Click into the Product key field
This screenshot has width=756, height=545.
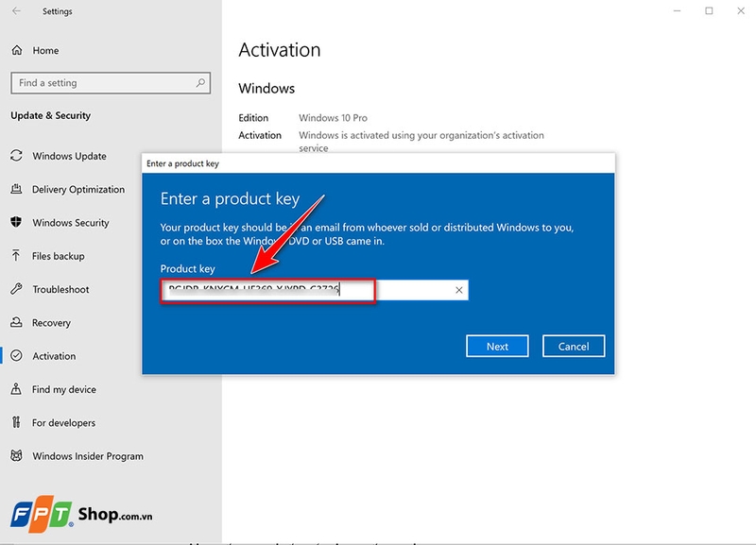(x=314, y=290)
